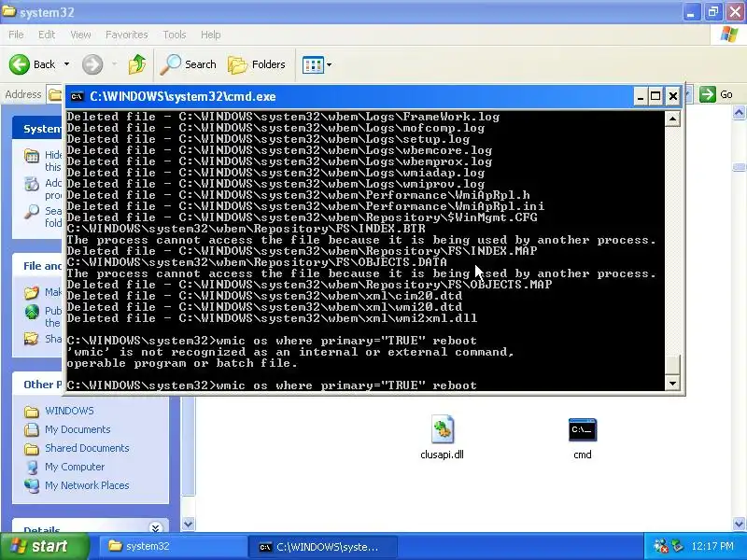Open My Documents link
The image size is (747, 560).
pyautogui.click(x=78, y=429)
